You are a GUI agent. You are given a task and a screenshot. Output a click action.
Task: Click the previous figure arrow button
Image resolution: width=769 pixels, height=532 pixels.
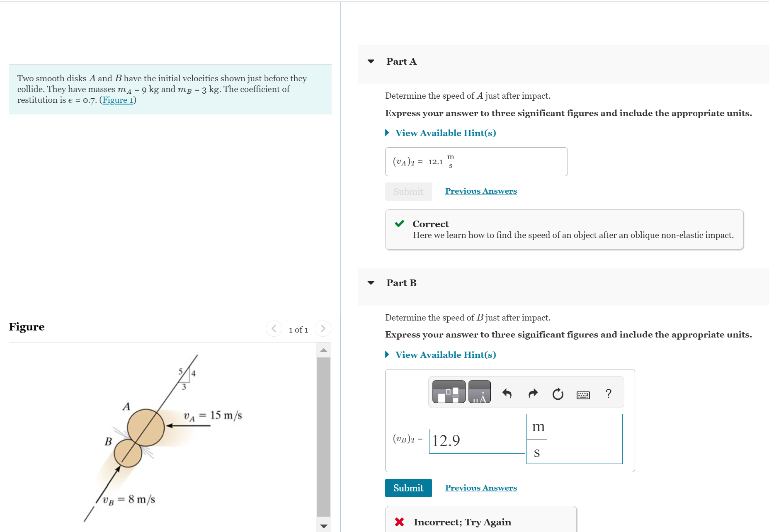(x=274, y=328)
